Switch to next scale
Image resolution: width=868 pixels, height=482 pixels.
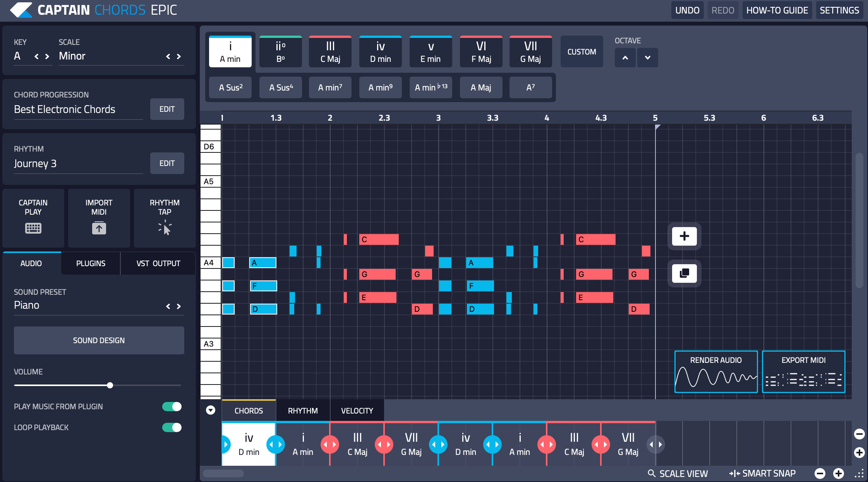coord(179,56)
